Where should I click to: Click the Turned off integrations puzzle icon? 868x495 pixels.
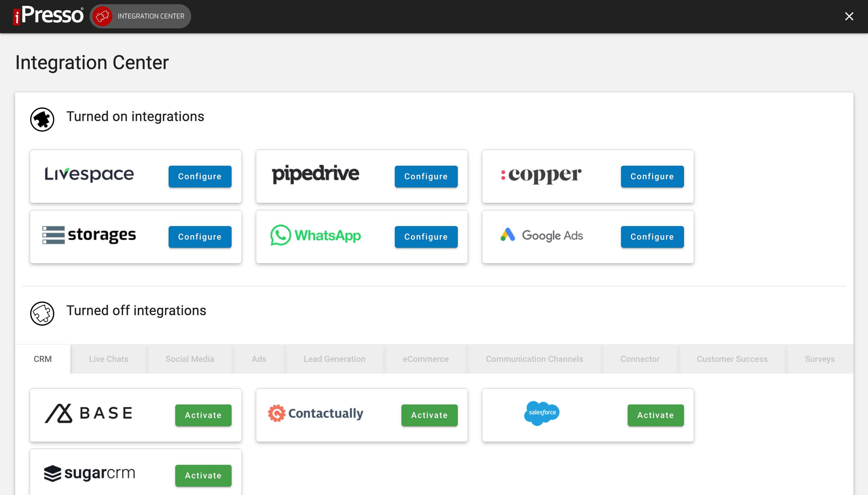click(x=43, y=314)
